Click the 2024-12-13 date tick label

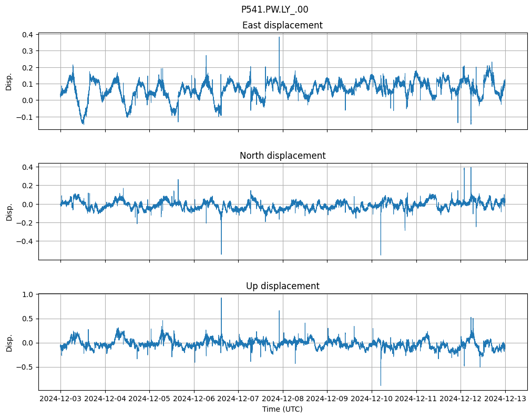[505, 399]
